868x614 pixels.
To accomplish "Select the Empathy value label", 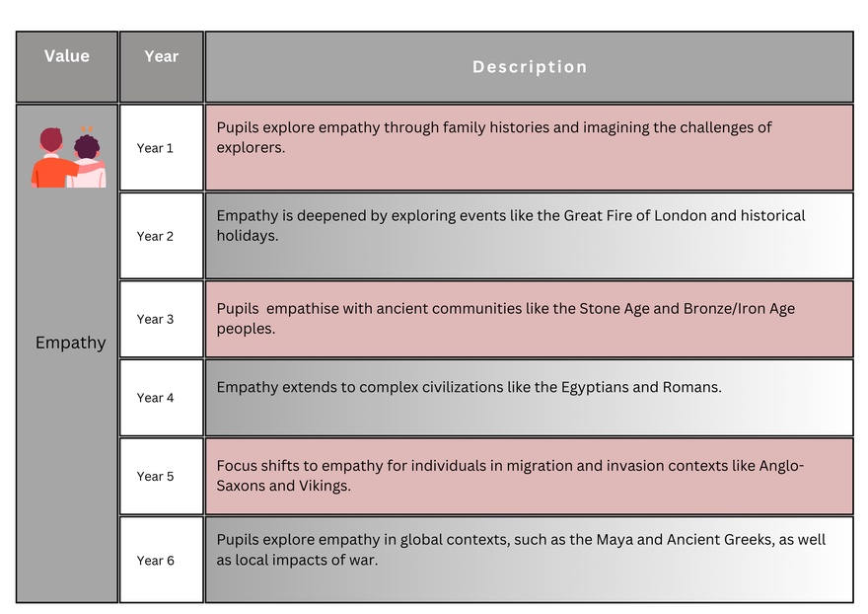I will 70,343.
